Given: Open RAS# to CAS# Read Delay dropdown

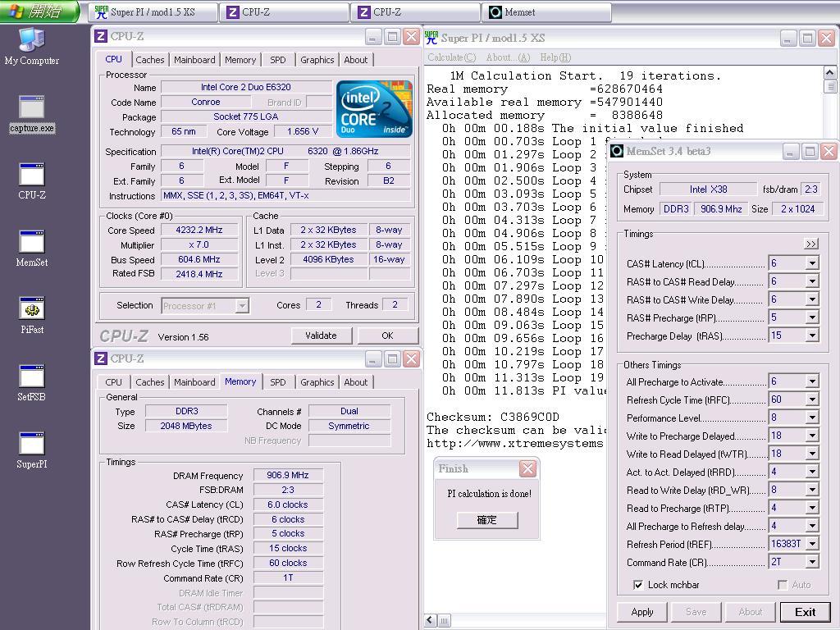Looking at the screenshot, I should click(813, 282).
